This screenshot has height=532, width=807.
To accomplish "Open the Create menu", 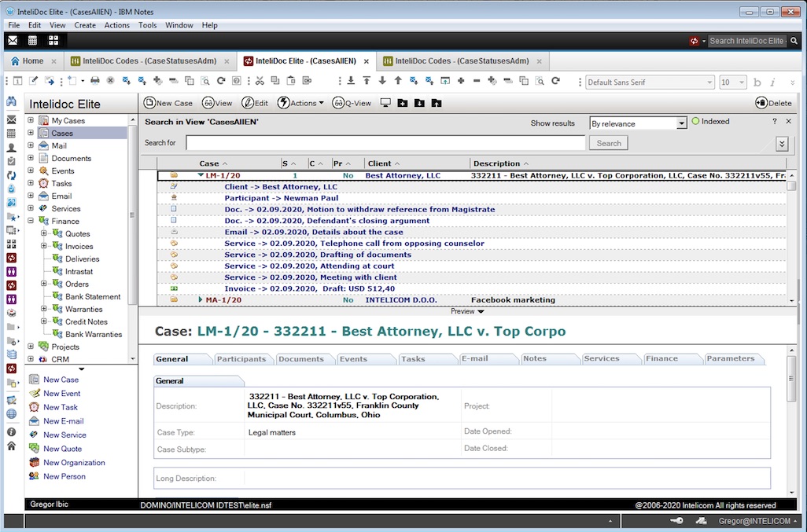I will pyautogui.click(x=85, y=25).
